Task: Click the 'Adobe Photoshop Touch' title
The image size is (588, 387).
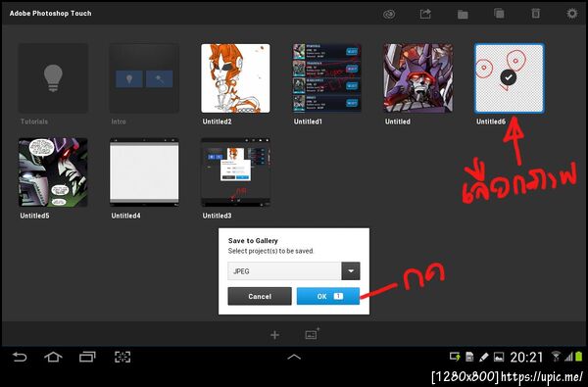Action: point(50,13)
